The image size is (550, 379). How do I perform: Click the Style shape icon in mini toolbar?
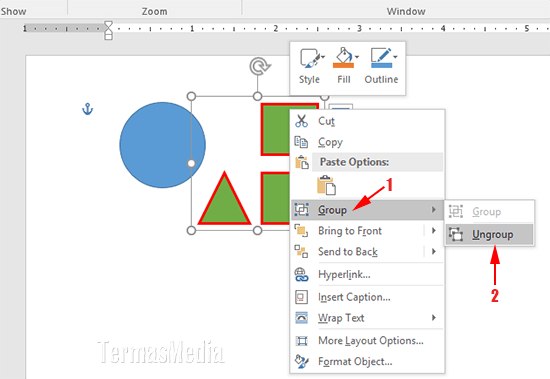pyautogui.click(x=310, y=58)
